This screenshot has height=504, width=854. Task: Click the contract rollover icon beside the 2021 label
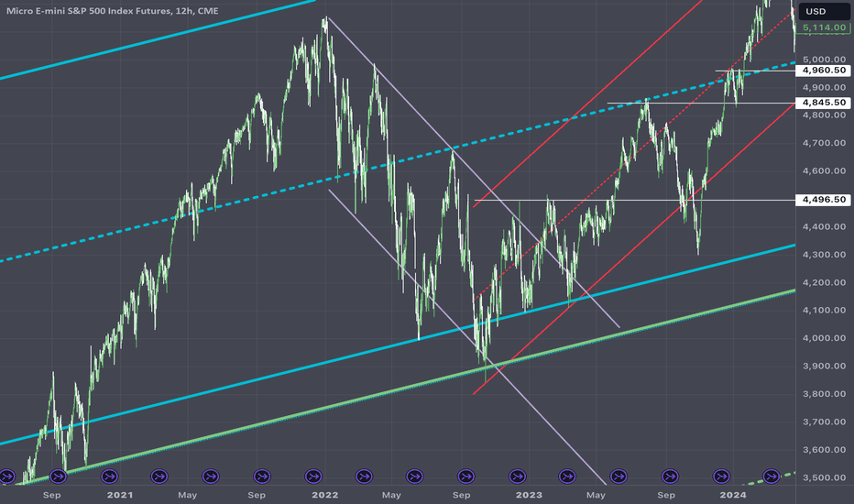(x=109, y=477)
